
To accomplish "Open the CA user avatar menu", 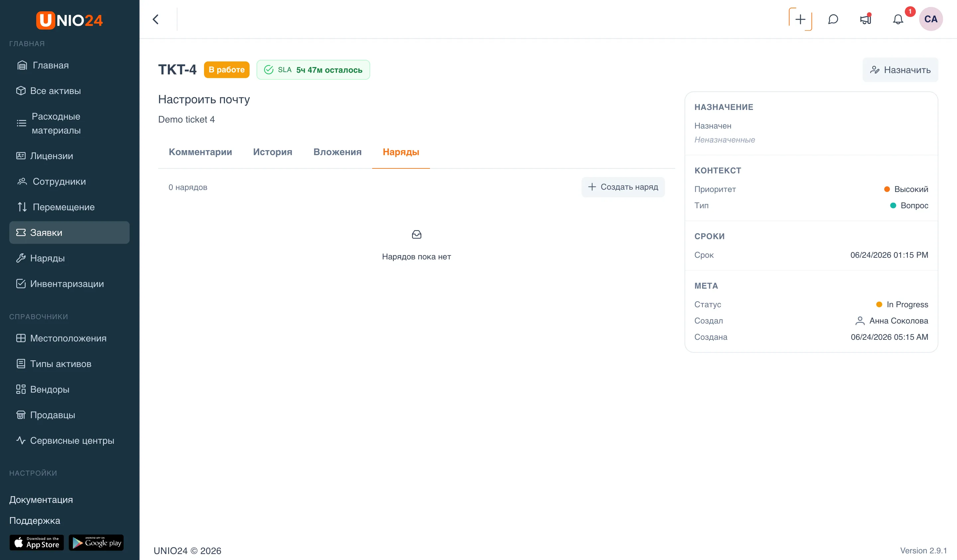I will pyautogui.click(x=931, y=19).
